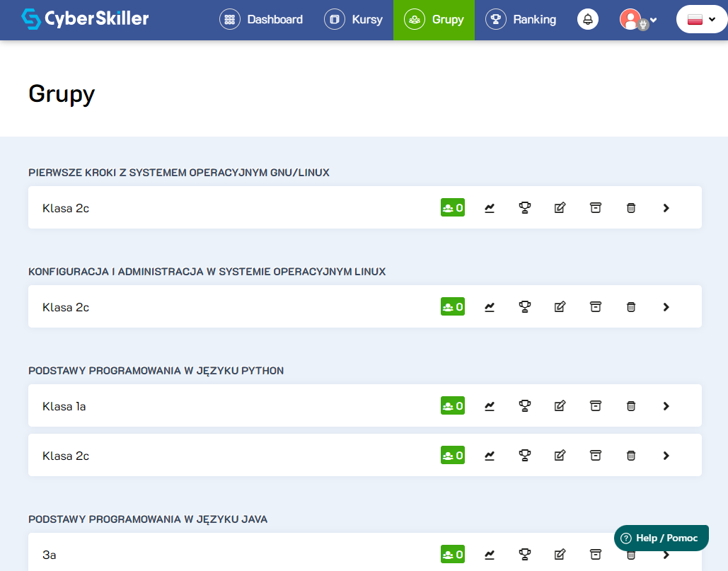Delete Klasa 2c under Konfiguracja i Administracja
This screenshot has height=571, width=728.
click(631, 307)
